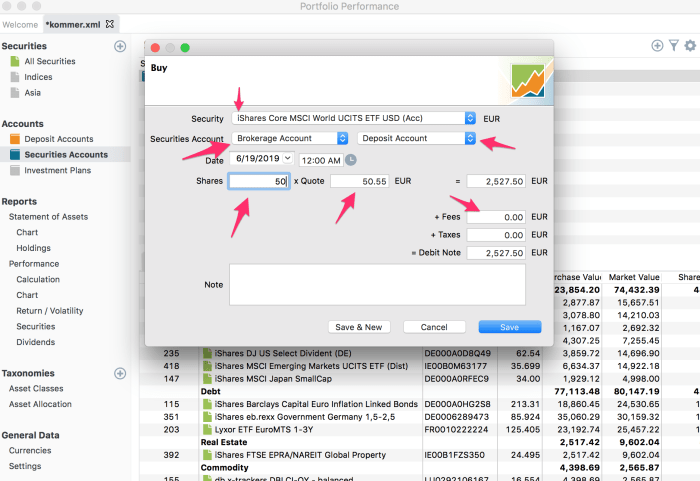Open Asset Allocation taxonomy
The height and width of the screenshot is (481, 700).
[x=40, y=404]
